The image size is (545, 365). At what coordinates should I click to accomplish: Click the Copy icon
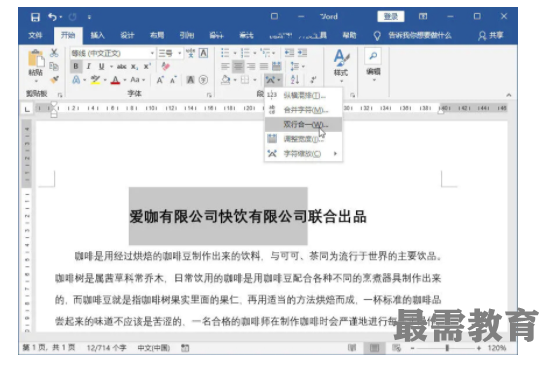point(54,66)
